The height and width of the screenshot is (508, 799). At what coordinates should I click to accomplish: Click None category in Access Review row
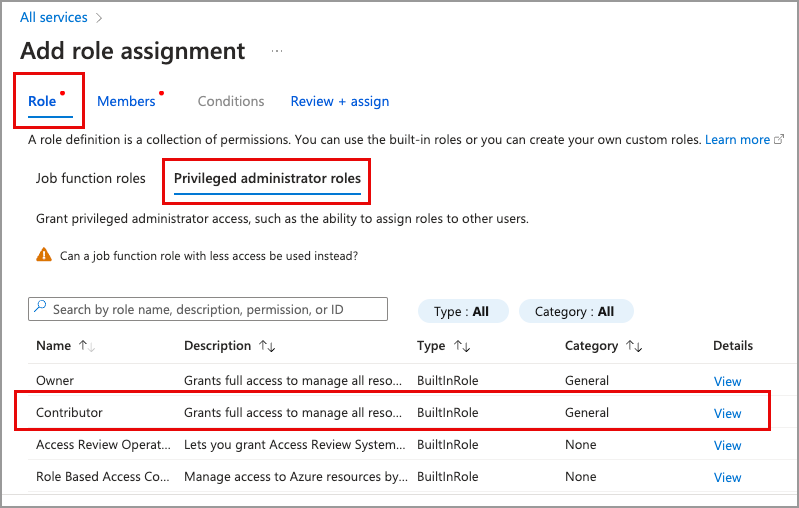pos(580,445)
